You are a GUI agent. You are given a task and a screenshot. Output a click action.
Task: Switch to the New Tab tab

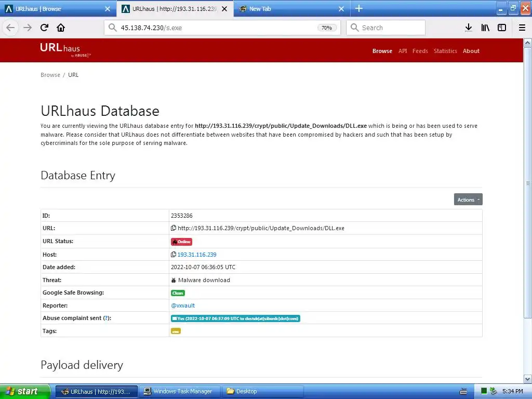pos(291,9)
